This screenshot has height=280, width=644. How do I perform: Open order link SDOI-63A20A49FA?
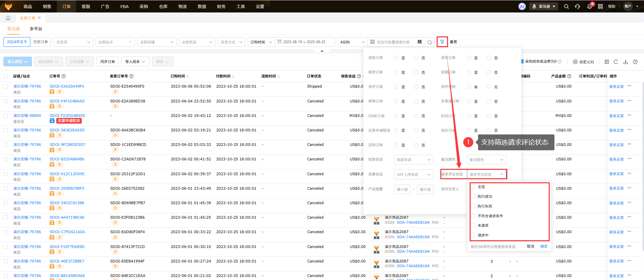pyautogui.click(x=67, y=86)
